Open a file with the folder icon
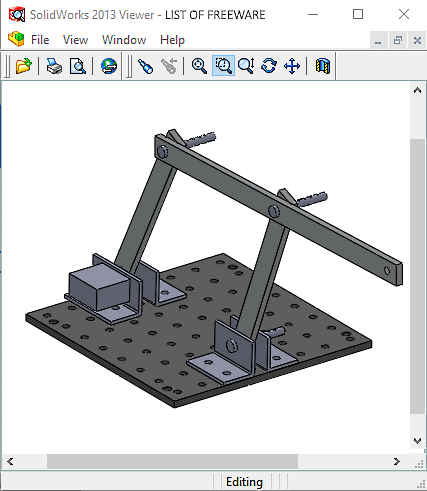 (x=24, y=66)
